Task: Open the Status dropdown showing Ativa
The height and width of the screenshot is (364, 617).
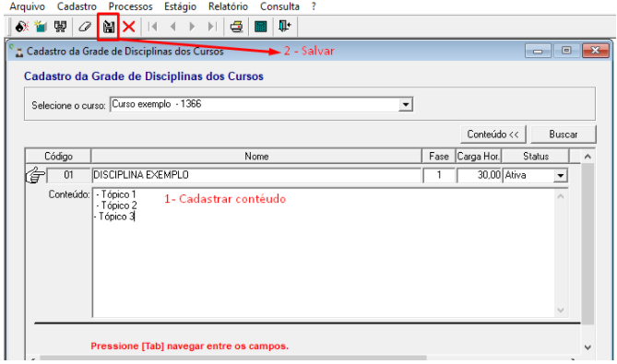Action: [561, 175]
